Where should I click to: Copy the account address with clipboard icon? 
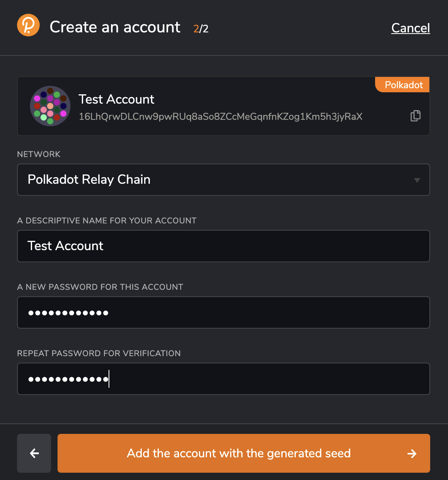(416, 116)
